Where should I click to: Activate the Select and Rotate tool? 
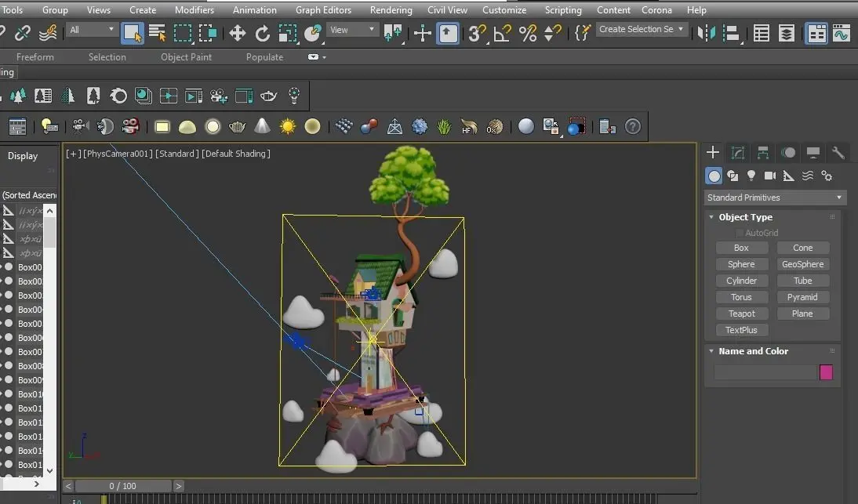click(263, 34)
